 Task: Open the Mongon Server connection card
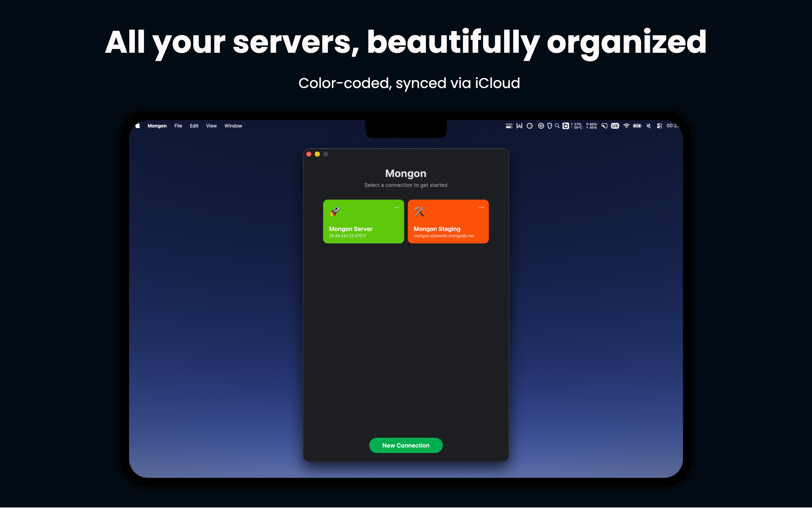[363, 222]
